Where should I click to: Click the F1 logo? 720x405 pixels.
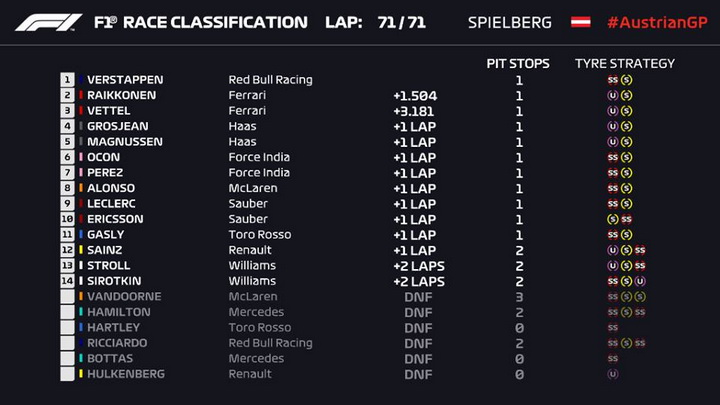click(49, 22)
